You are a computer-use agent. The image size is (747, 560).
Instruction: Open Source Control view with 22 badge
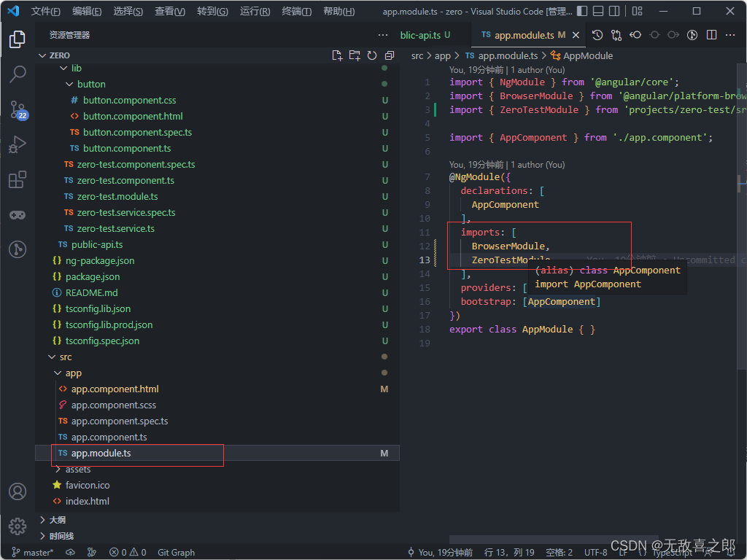[x=18, y=109]
